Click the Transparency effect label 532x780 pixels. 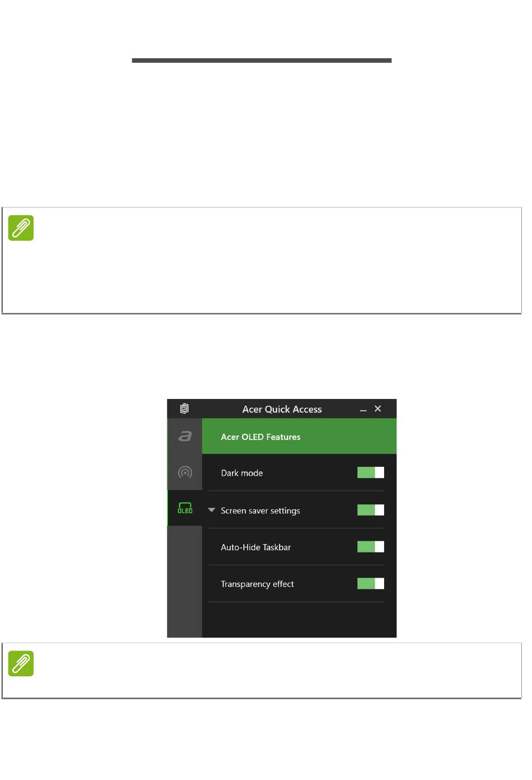[x=257, y=584]
